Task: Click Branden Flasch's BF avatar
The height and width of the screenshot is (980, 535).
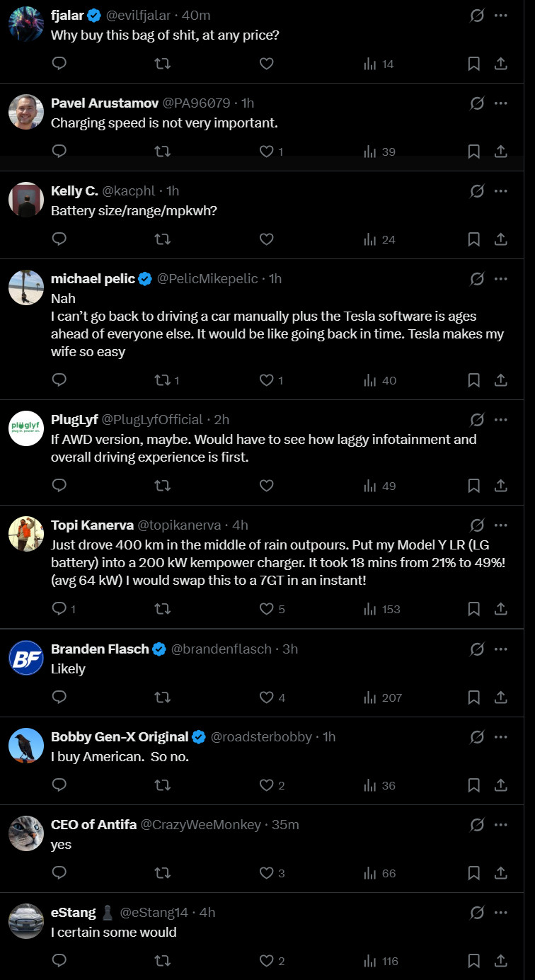Action: coord(26,657)
